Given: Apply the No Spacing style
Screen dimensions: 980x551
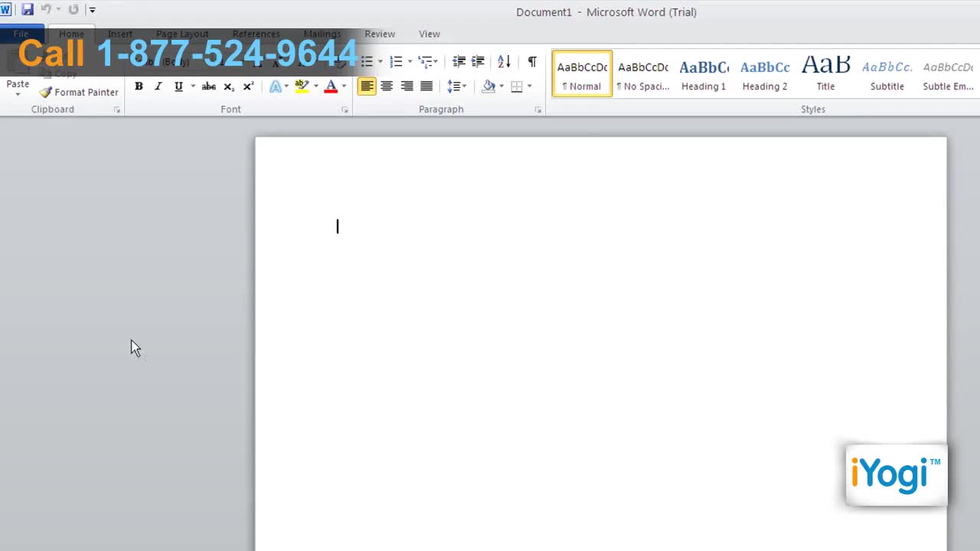Looking at the screenshot, I should pos(642,73).
